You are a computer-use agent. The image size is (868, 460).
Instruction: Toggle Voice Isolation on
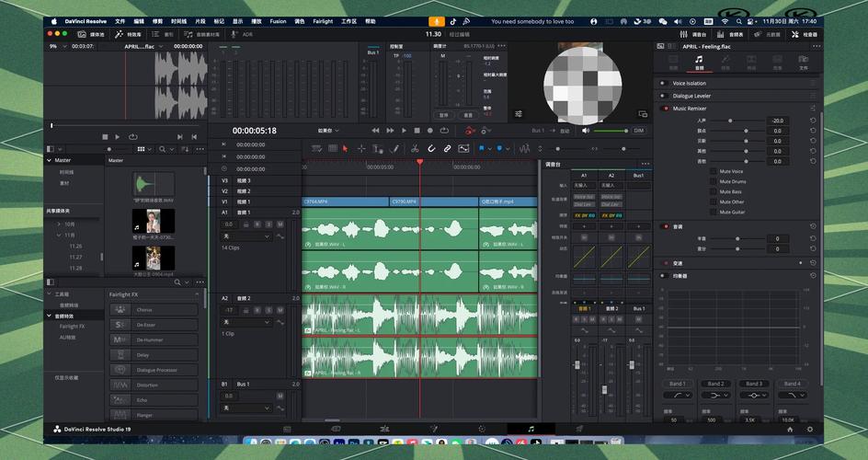[665, 83]
